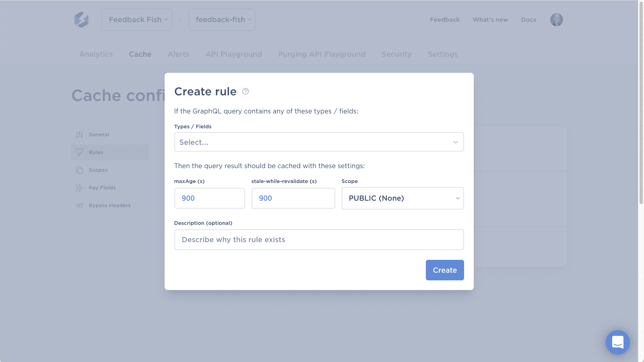This screenshot has height=362, width=644.
Task: Open the Feedback Fish organization dropdown
Action: 137,20
